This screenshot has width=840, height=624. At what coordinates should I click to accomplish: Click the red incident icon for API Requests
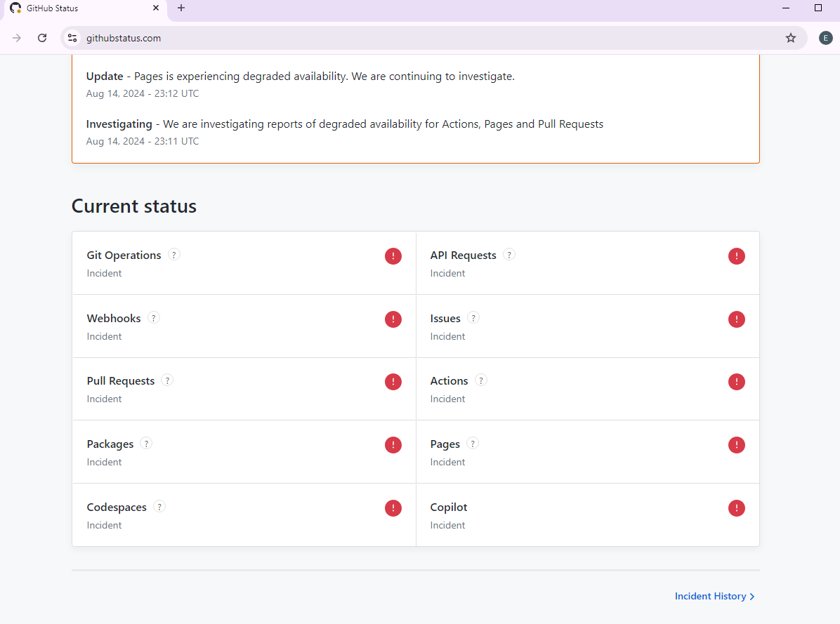737,256
